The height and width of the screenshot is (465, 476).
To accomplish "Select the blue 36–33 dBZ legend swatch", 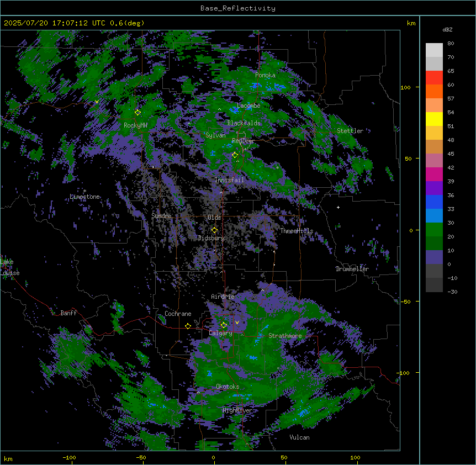I will pos(434,202).
